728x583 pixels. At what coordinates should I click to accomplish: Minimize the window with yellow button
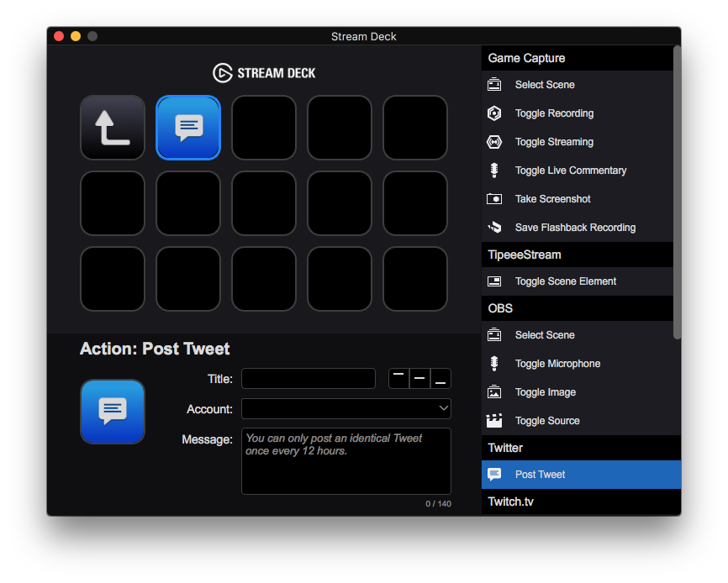click(x=76, y=36)
